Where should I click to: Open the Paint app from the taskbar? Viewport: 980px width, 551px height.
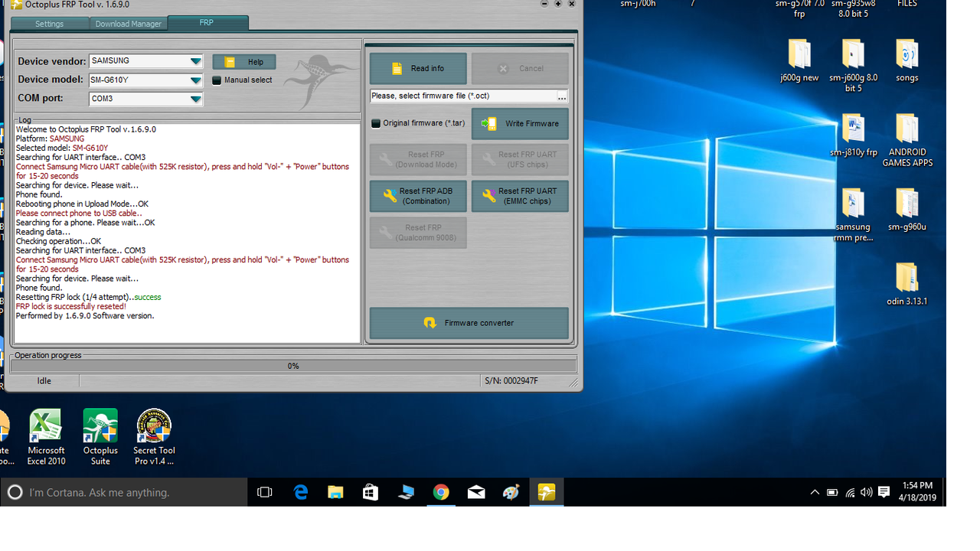[x=511, y=492]
